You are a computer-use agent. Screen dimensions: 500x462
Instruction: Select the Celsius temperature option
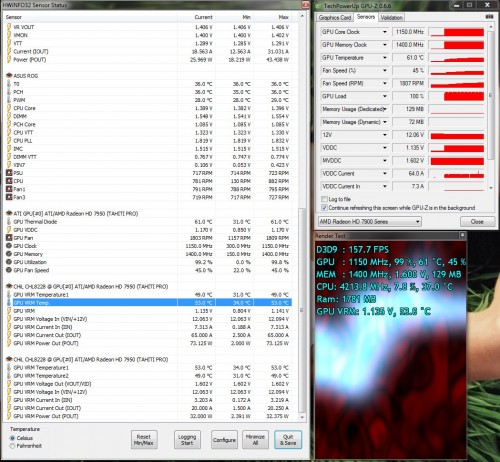click(13, 438)
